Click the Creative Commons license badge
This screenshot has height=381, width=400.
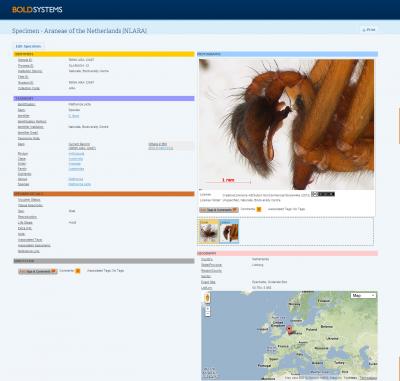(x=323, y=194)
